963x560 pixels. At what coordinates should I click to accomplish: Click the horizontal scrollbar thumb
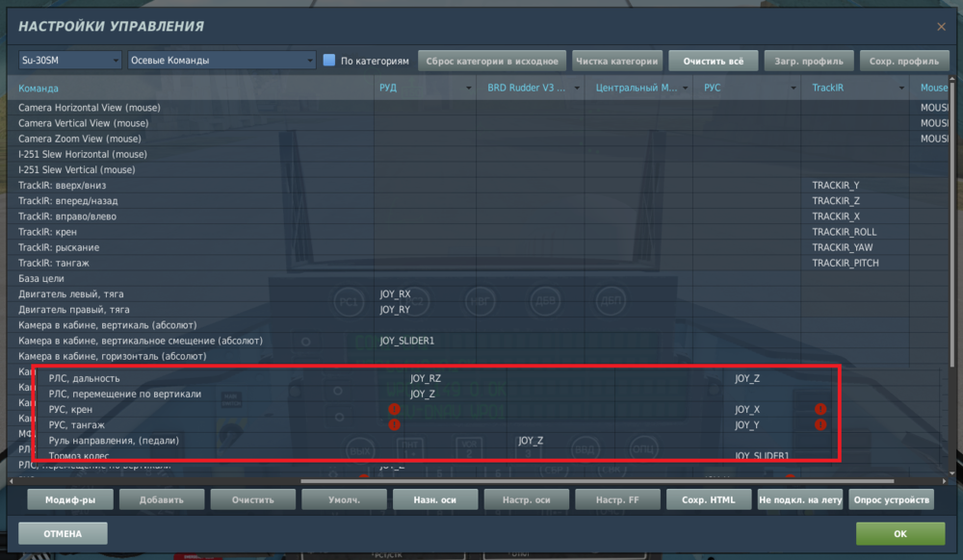point(597,481)
